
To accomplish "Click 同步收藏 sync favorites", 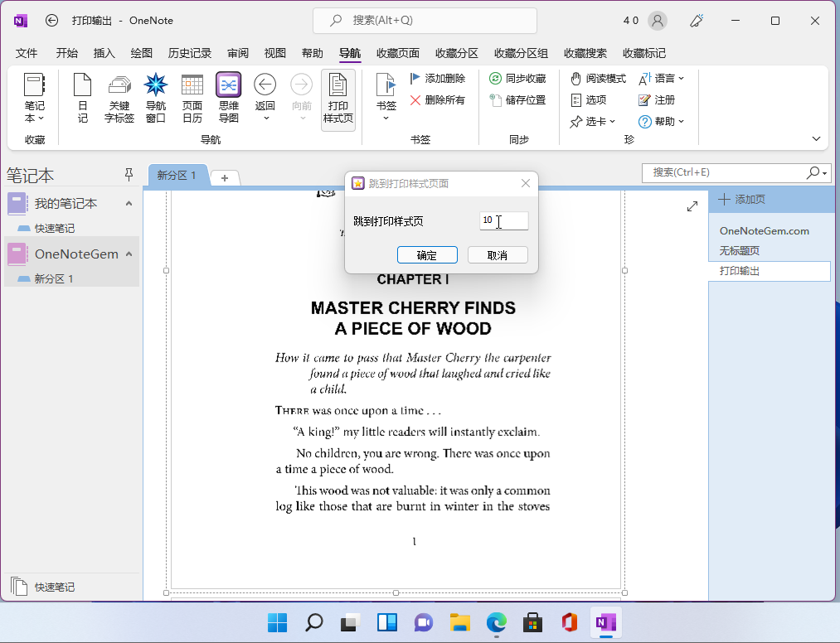I will [x=517, y=79].
